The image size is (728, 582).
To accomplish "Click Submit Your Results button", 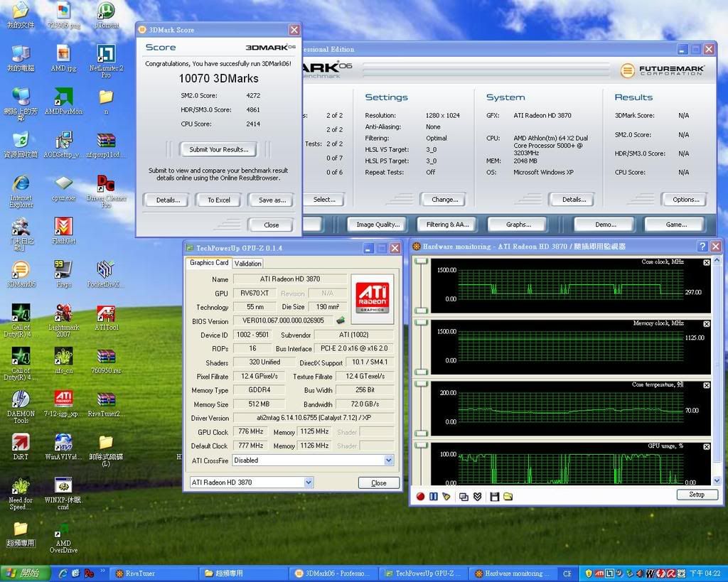I will point(219,149).
